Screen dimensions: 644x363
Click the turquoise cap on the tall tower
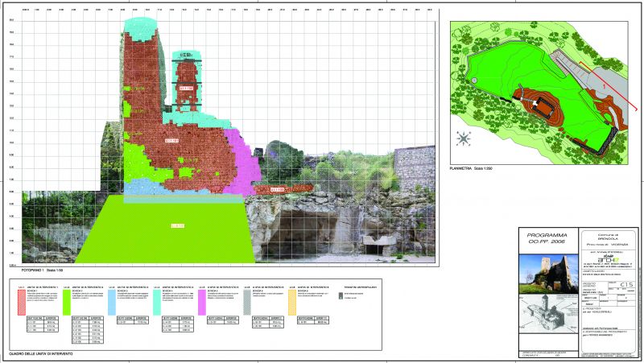pos(140,29)
